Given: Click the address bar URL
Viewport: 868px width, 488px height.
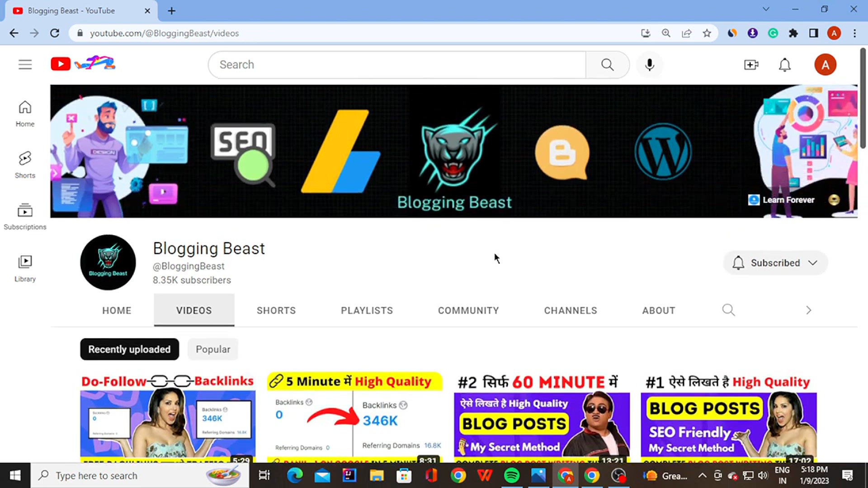Looking at the screenshot, I should [164, 33].
